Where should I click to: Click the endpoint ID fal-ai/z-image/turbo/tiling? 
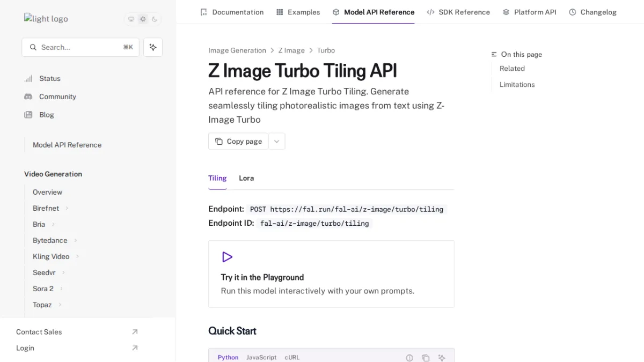coord(314,224)
